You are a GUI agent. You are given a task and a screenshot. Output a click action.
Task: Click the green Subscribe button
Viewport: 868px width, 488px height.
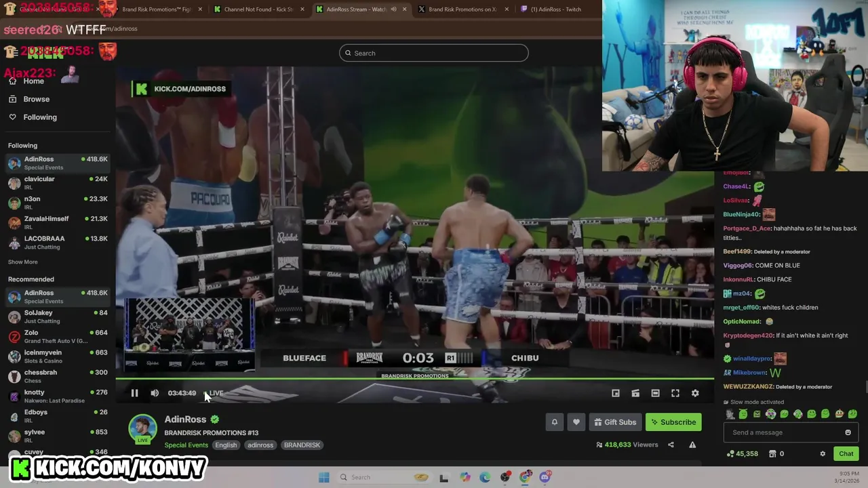673,422
